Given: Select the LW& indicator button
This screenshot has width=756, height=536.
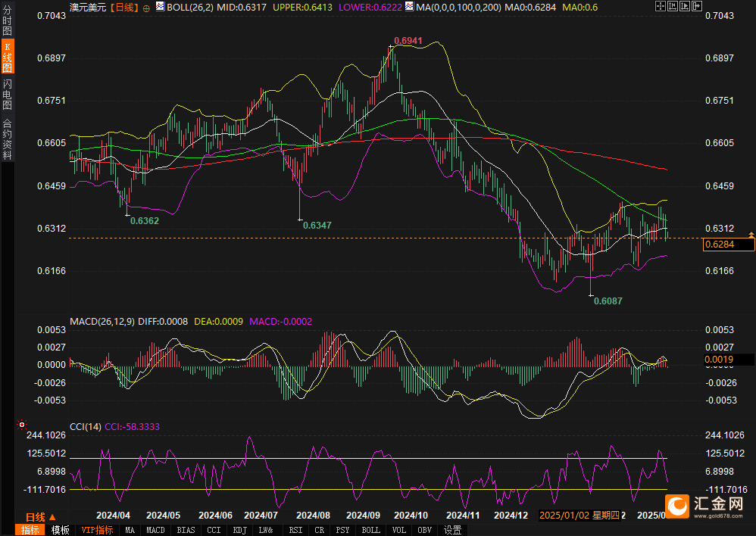Looking at the screenshot, I should coord(266,530).
